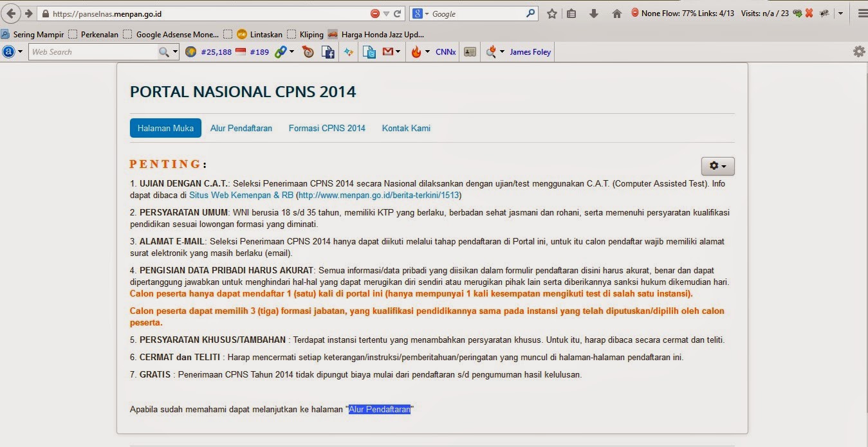Follow highlighted Alur Pendaftaran link at bottom
This screenshot has height=447, width=868.
pos(380,409)
